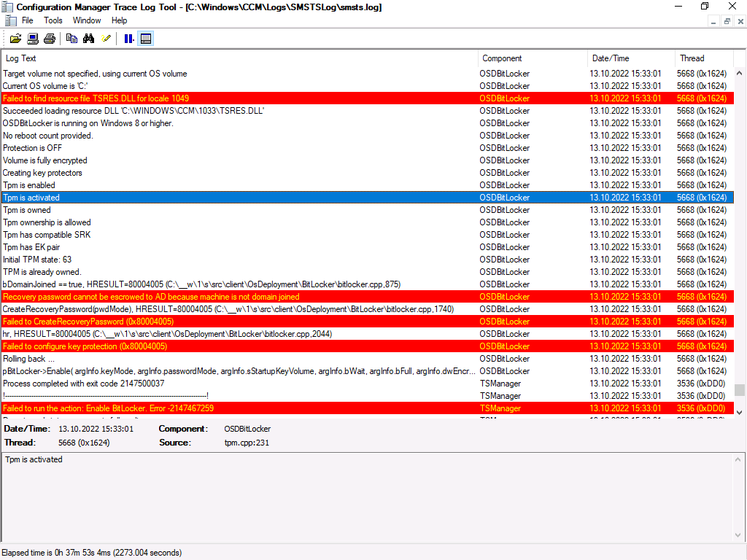Click the Copy to clipboard icon
The width and height of the screenshot is (747, 560).
[x=71, y=39]
